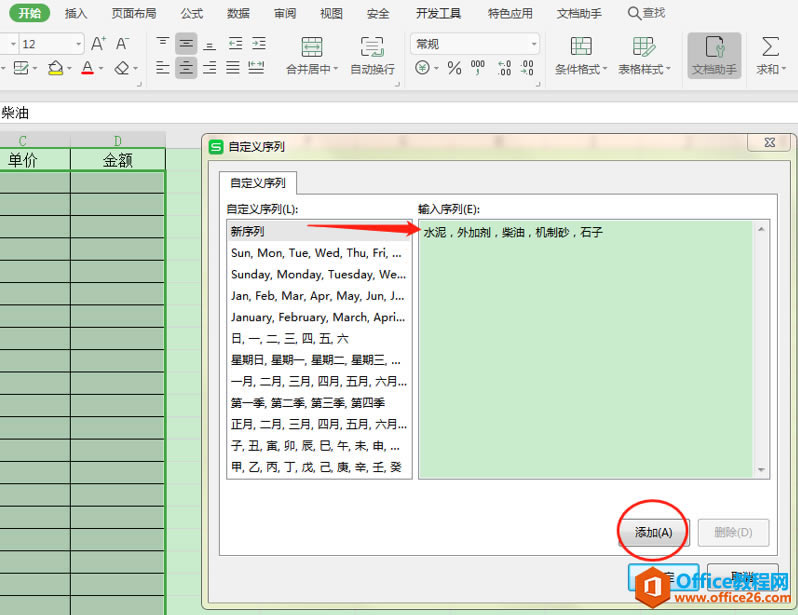Apply percent style format
Image resolution: width=798 pixels, height=615 pixels.
tap(454, 67)
